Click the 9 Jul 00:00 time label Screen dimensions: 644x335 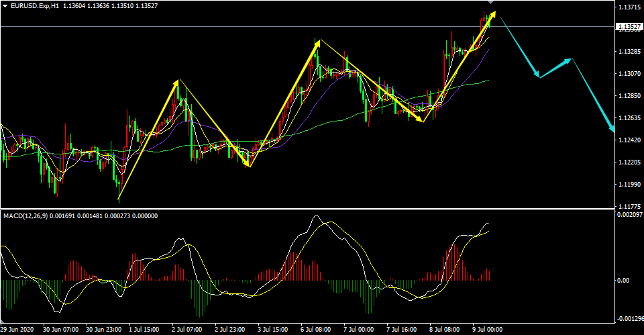click(x=487, y=329)
